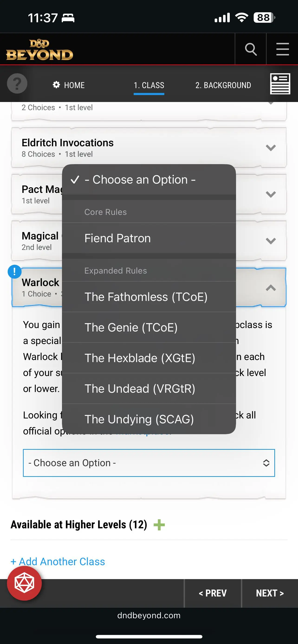This screenshot has width=298, height=644.
Task: Expand the Eldritch Invocations section
Action: click(270, 147)
